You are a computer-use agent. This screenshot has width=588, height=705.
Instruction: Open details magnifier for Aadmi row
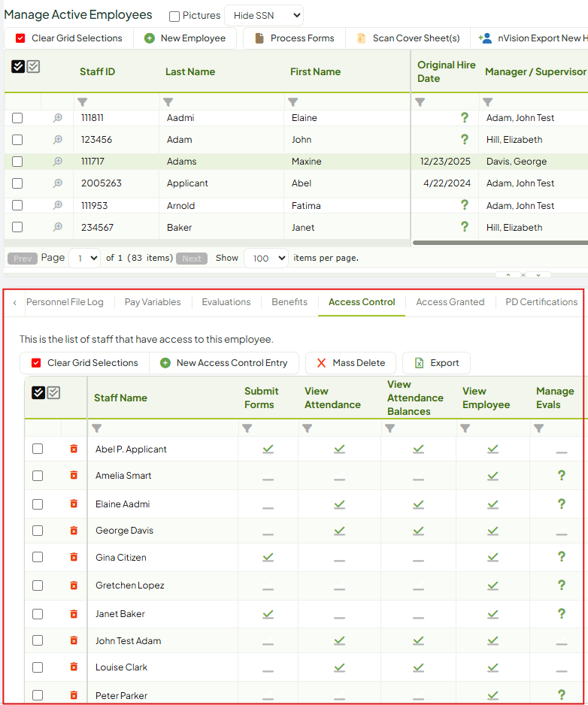(58, 118)
